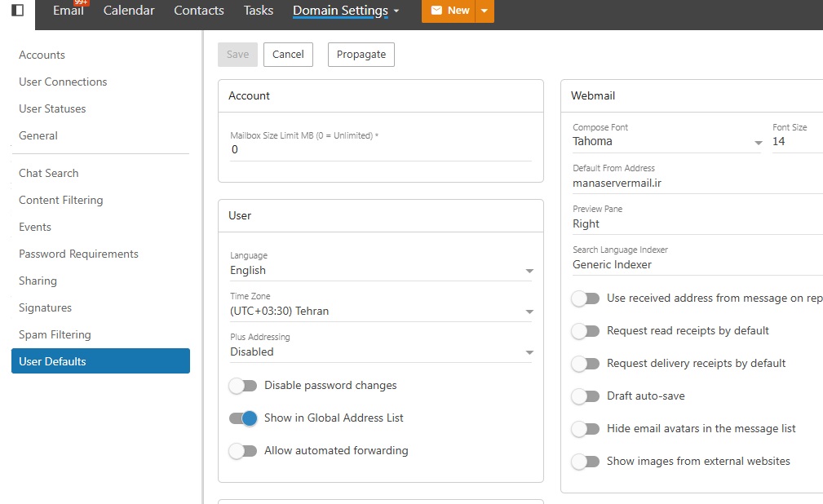Screen dimensions: 823x504
Task: Expand the Time Zone dropdown
Action: [x=381, y=312]
